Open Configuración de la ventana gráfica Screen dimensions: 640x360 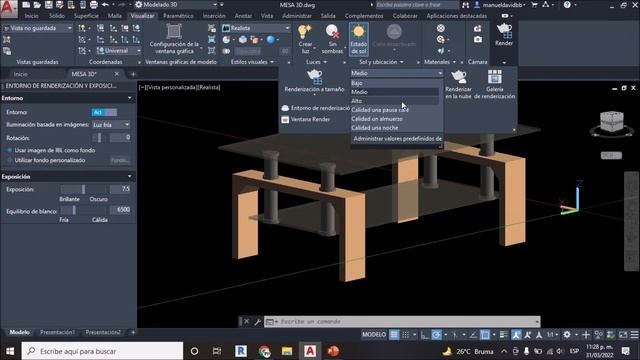click(174, 39)
